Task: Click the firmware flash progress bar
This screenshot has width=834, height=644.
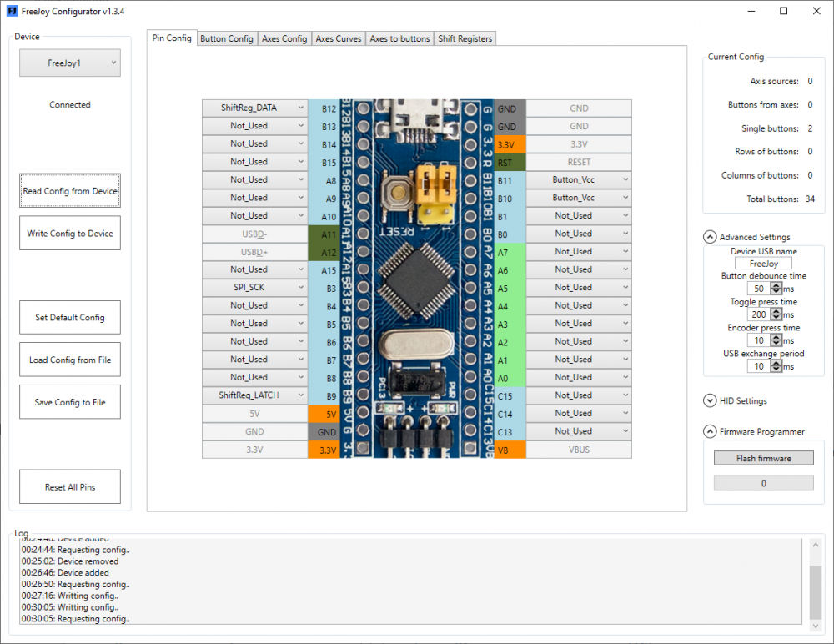Action: (x=763, y=483)
